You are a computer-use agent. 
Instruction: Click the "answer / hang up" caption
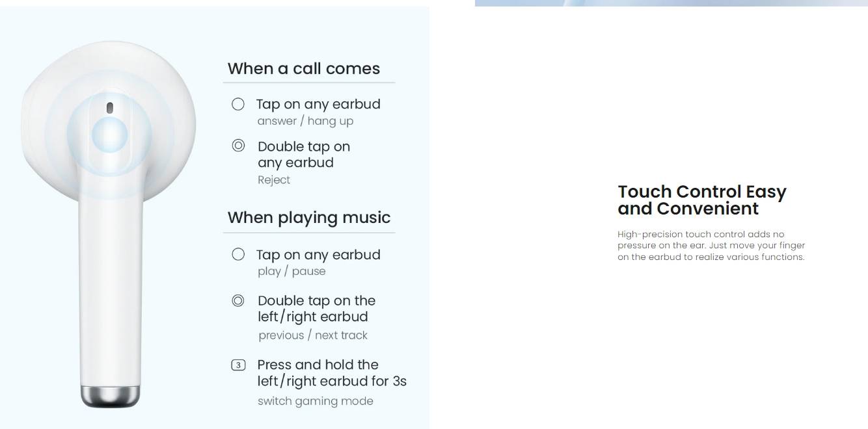[x=305, y=121]
